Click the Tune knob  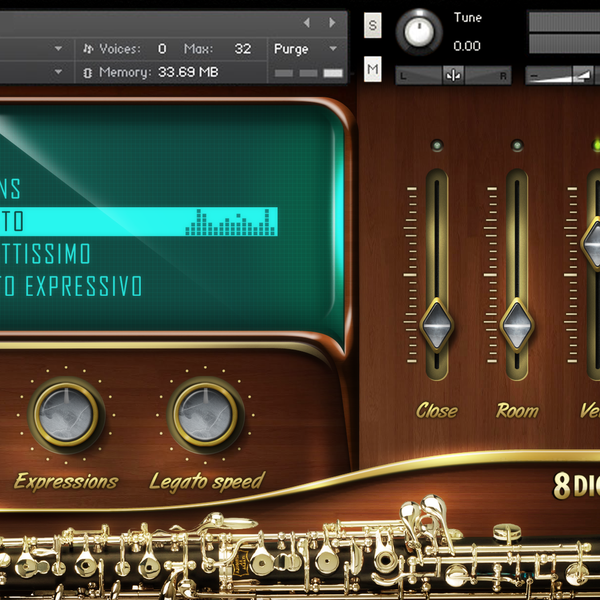419,32
